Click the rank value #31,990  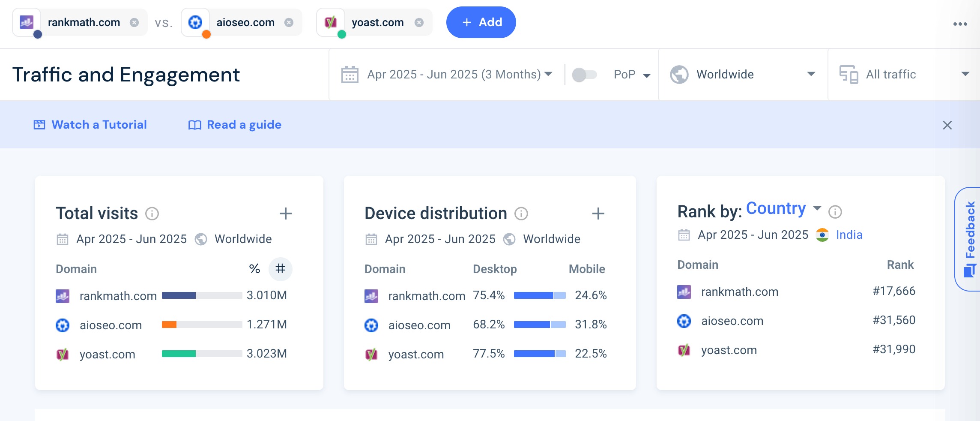894,349
